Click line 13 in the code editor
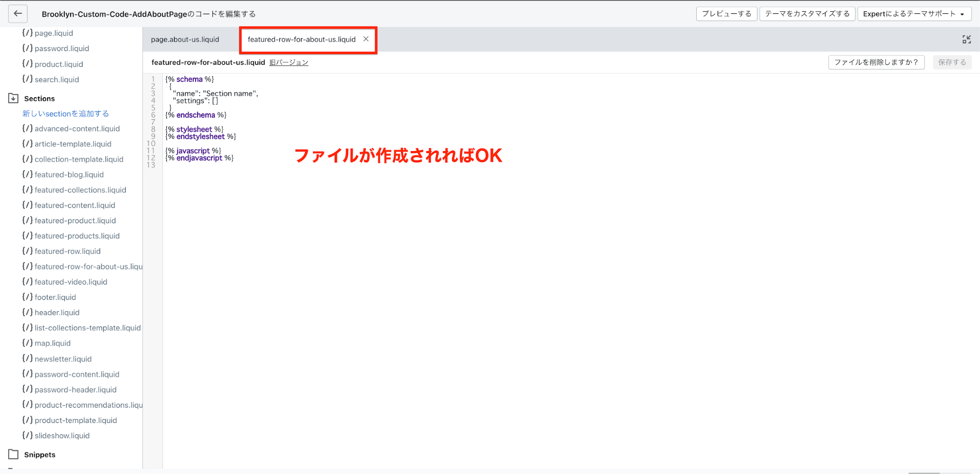Viewport: 980px width, 474px height. pyautogui.click(x=294, y=165)
